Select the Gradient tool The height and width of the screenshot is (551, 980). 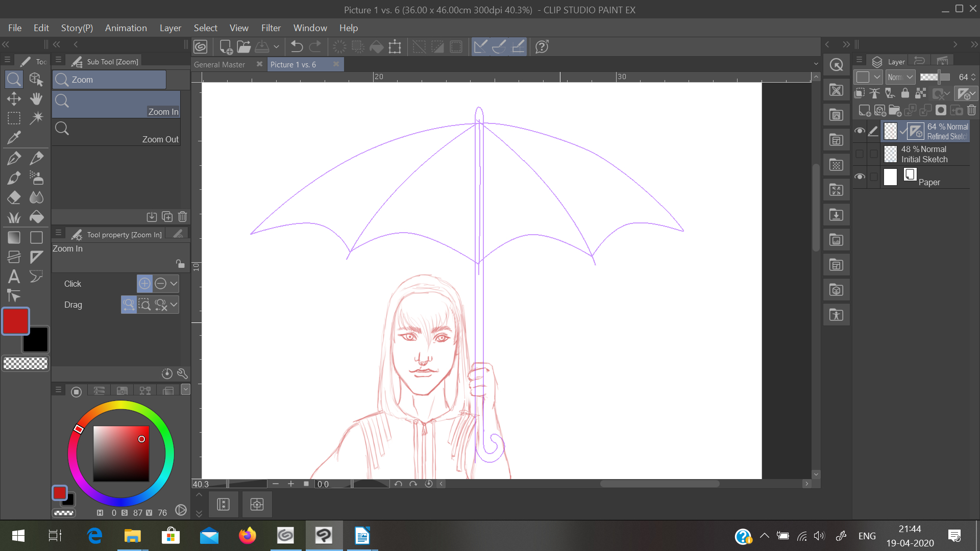pos(14,238)
